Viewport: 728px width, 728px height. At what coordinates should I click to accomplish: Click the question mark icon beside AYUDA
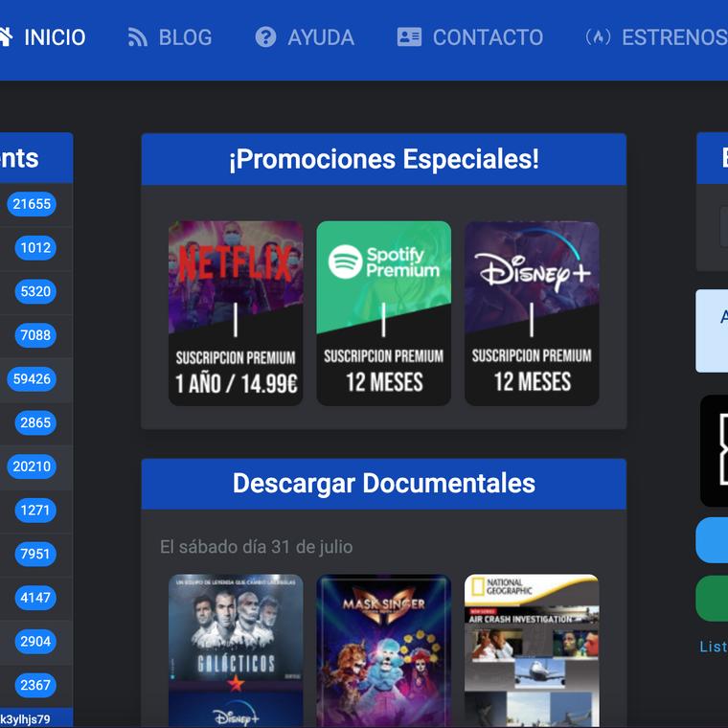[265, 37]
